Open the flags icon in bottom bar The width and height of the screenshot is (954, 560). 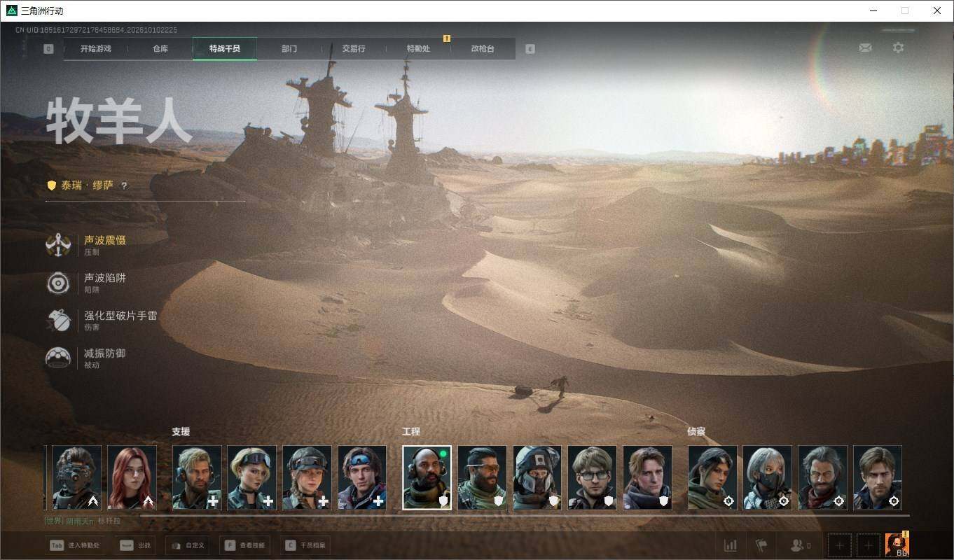point(761,545)
